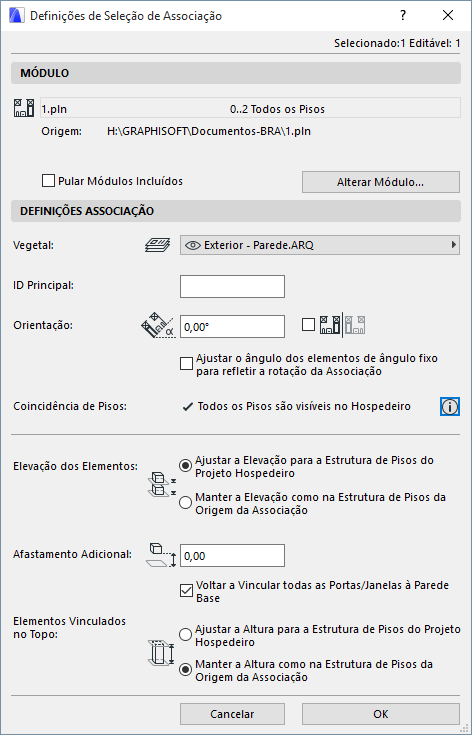Click the eye icon in the layer dropdown

[192, 245]
